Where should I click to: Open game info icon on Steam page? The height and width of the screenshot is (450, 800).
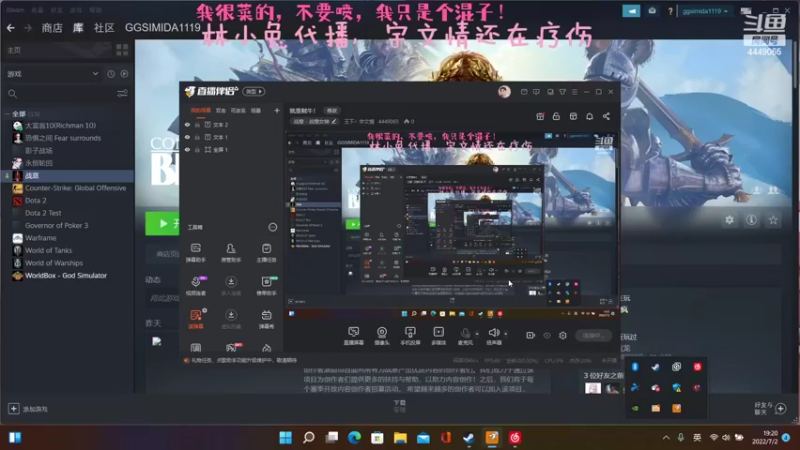coord(751,220)
